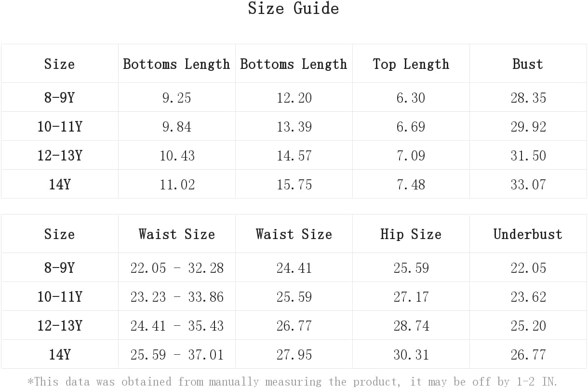Click the Bust column header
Screen dimensions: 588x388
click(528, 64)
